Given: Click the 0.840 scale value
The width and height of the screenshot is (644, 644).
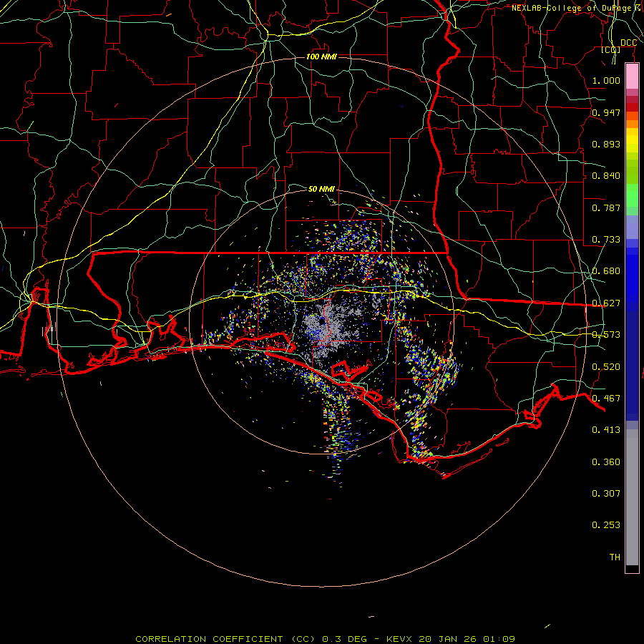Looking at the screenshot, I should (606, 176).
